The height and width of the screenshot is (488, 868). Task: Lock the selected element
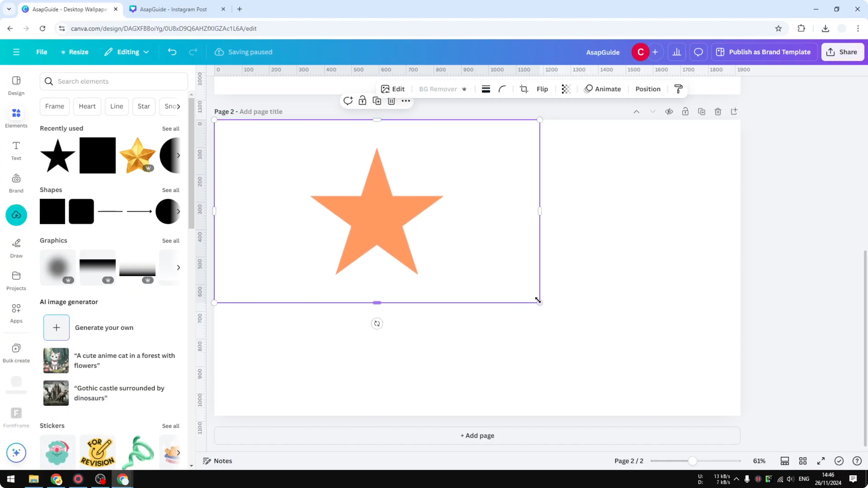362,100
